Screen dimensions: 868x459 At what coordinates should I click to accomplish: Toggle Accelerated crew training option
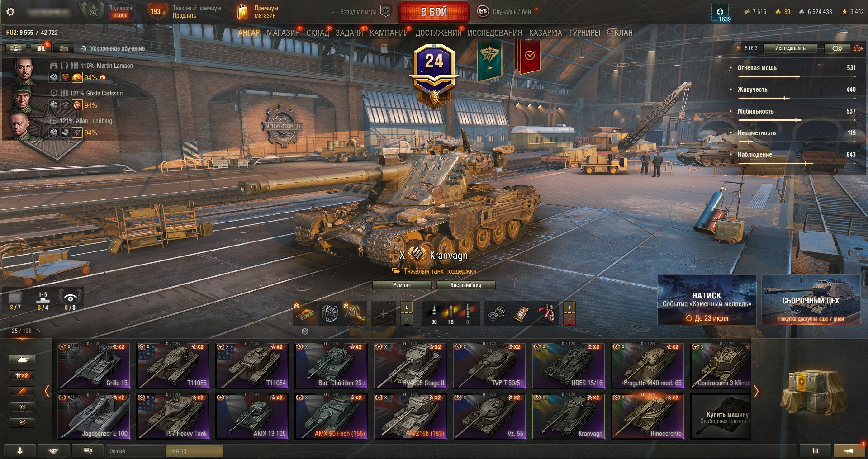coord(112,48)
